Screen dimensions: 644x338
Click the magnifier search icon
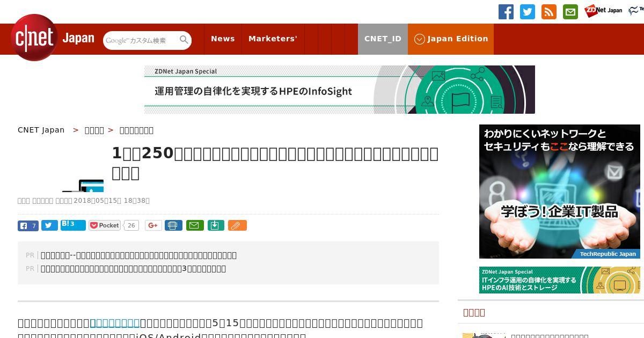[184, 40]
